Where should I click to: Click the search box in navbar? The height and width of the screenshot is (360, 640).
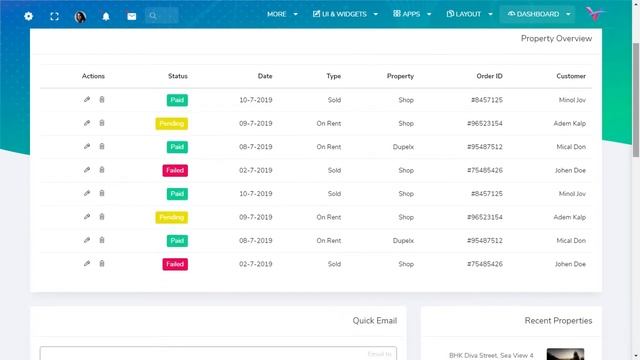[162, 16]
